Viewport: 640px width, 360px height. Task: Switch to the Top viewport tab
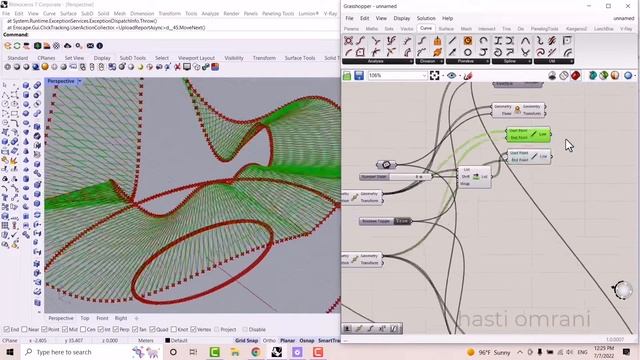(x=84, y=318)
